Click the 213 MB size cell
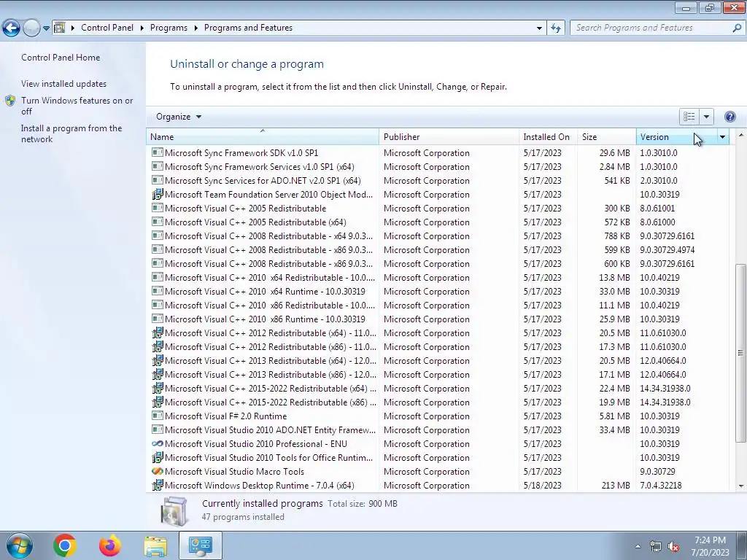This screenshot has width=747, height=560. point(616,485)
